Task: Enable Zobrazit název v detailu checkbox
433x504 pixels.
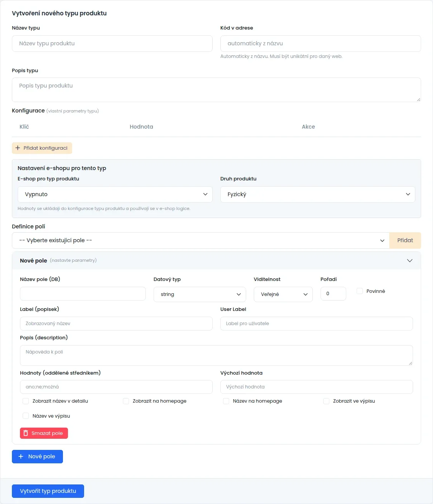Action: [x=26, y=401]
